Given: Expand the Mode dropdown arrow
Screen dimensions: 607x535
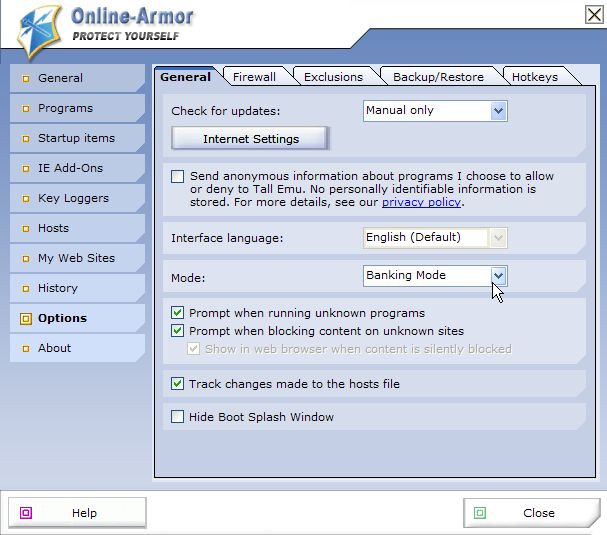Looking at the screenshot, I should pos(499,276).
